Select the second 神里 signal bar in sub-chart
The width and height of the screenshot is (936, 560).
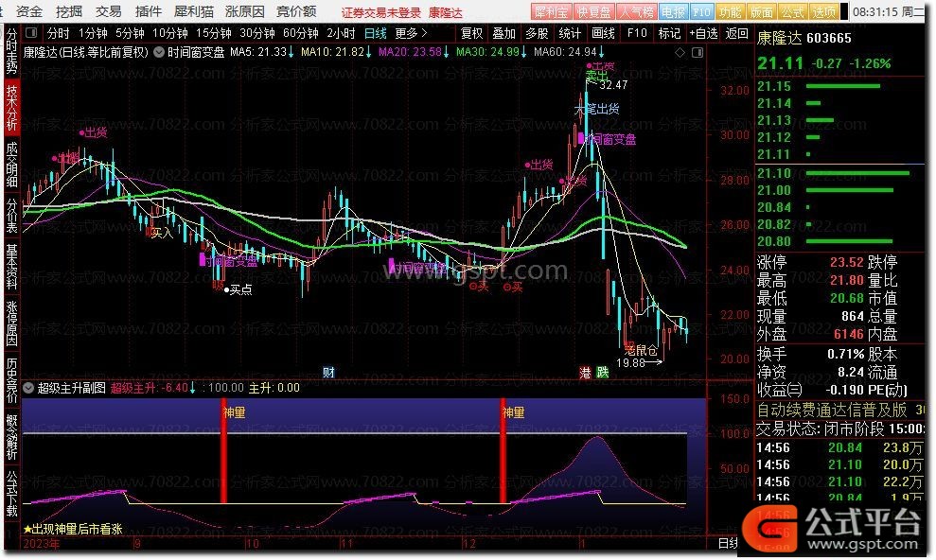503,451
